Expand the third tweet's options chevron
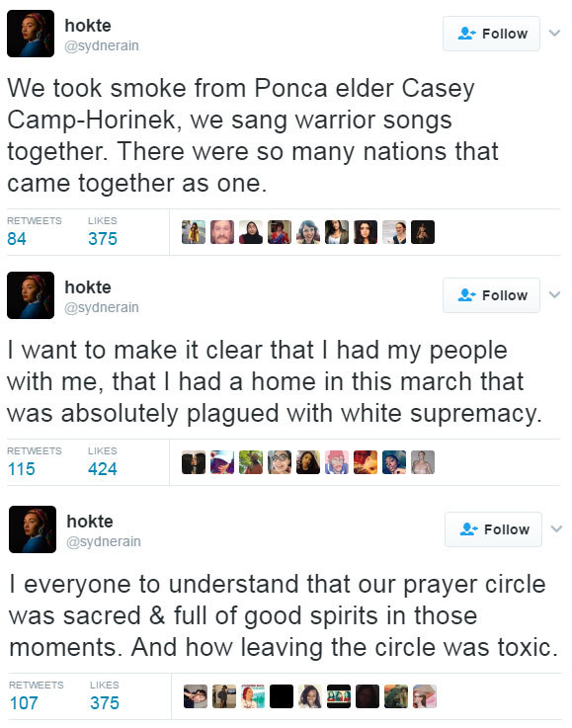 [x=556, y=528]
